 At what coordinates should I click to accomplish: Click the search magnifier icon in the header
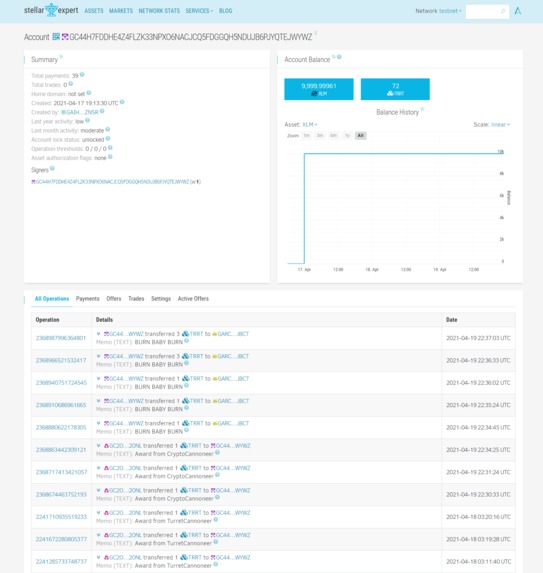[503, 11]
